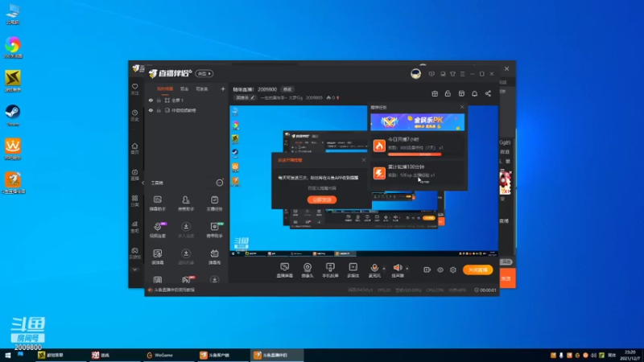Open History clock icon in left sidebar
644x362 pixels.
tap(134, 115)
